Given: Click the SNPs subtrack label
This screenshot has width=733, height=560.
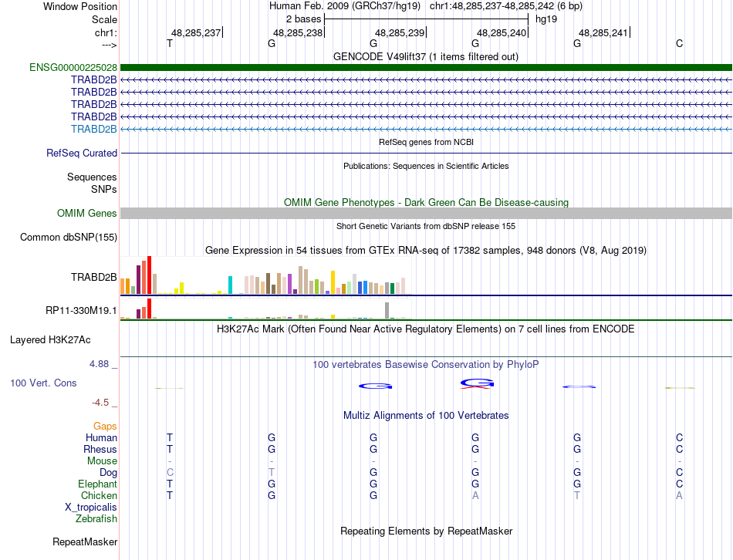Looking at the screenshot, I should point(104,189).
